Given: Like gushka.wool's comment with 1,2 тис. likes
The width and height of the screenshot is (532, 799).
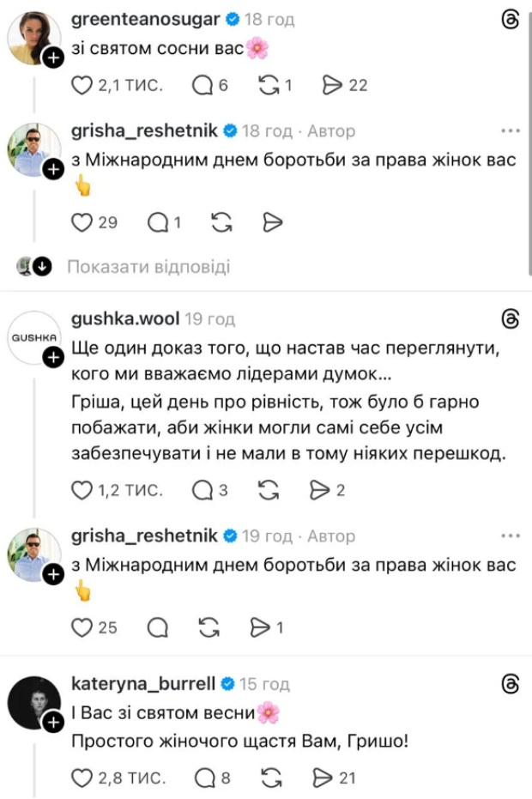Looking at the screenshot, I should click(81, 490).
